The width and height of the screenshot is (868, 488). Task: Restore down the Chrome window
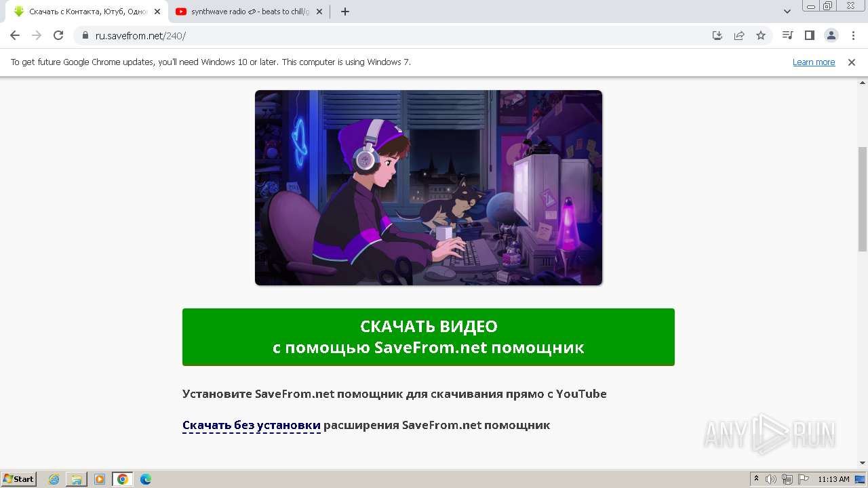coord(828,6)
